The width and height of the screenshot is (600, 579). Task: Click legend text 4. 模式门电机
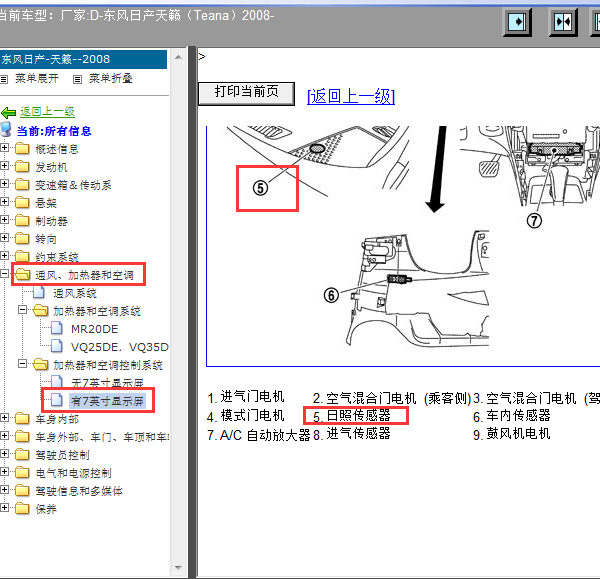(x=246, y=416)
